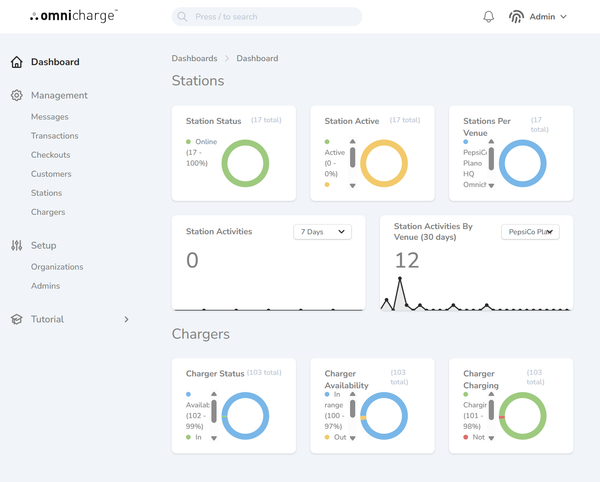Click the Dashboard home icon

coord(16,62)
